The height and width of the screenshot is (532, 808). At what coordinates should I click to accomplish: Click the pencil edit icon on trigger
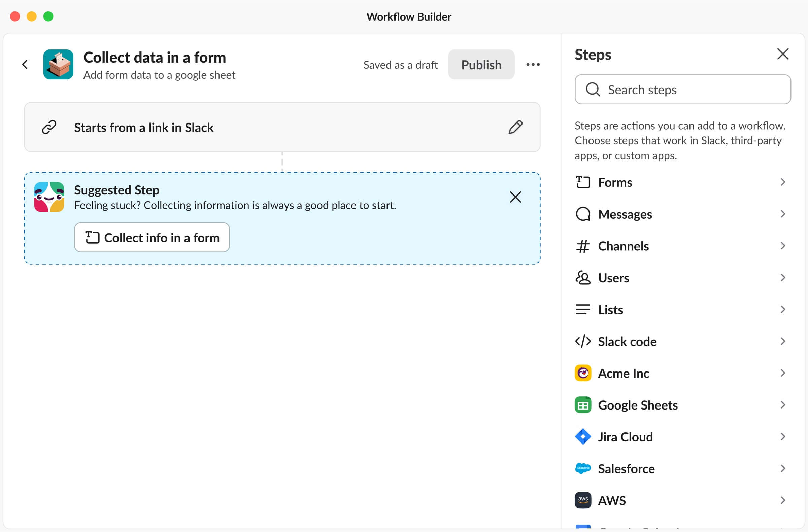pos(515,127)
